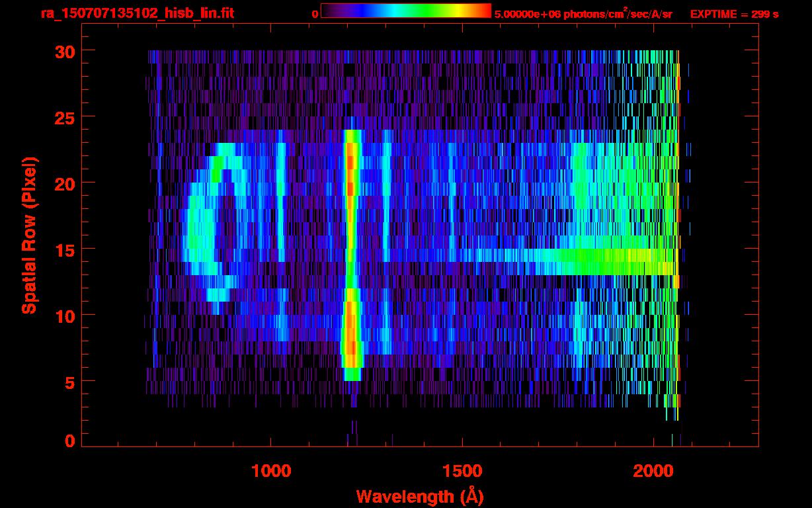Click the color bar minimum label 0
Viewport: 812px width, 508px height.
(x=315, y=14)
